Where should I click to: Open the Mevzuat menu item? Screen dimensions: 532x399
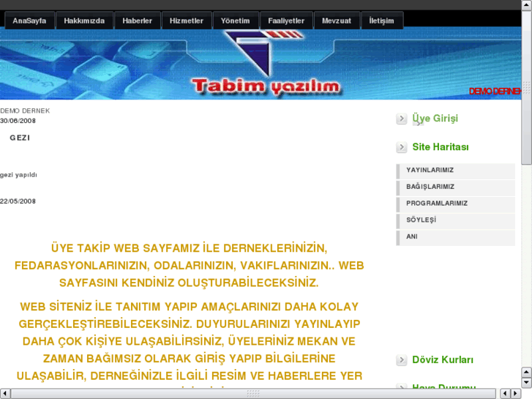[337, 20]
